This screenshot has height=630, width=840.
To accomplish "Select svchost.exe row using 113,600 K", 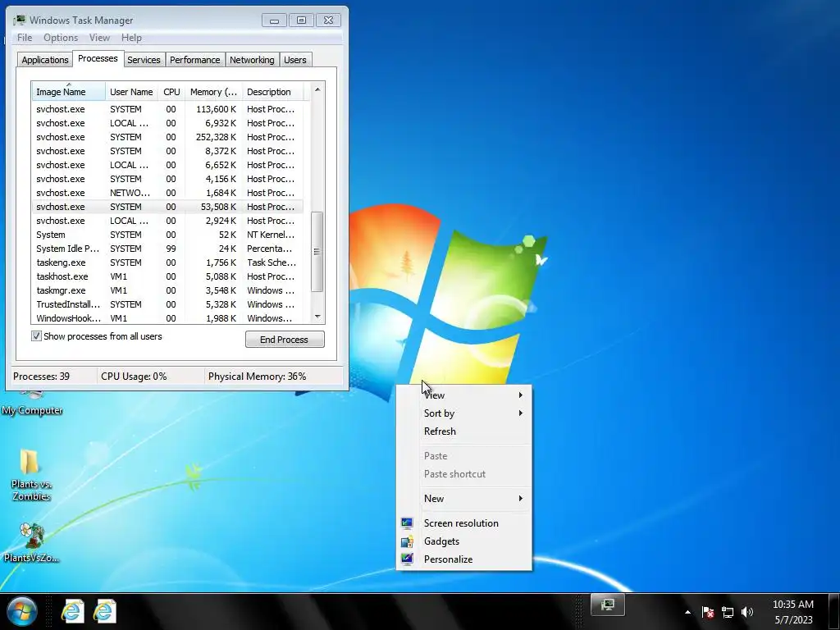I will tap(167, 109).
